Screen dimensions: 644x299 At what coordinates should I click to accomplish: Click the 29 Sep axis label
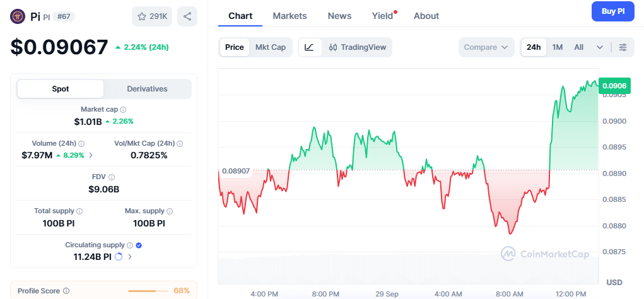pyautogui.click(x=387, y=294)
